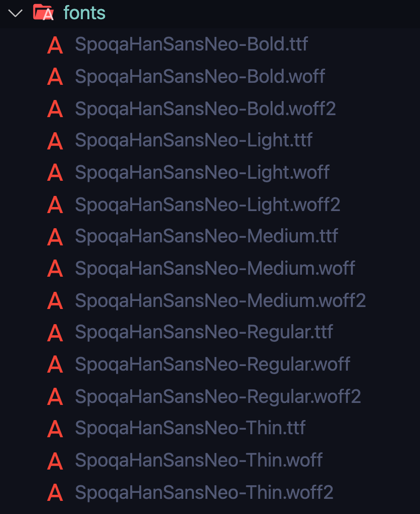This screenshot has height=514, width=420.
Task: Select SpoqaHanSansNeo-Bold.ttf file name
Action: tap(192, 44)
